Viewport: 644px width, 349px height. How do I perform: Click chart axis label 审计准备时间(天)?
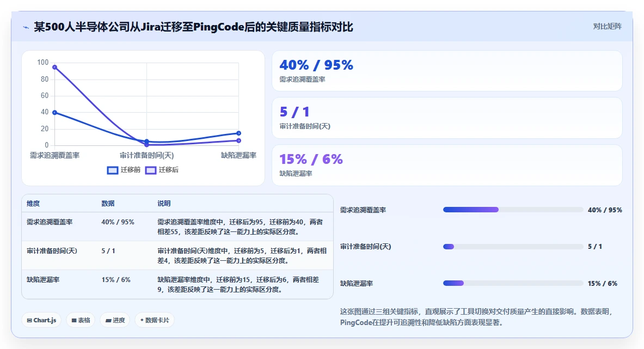[146, 156]
